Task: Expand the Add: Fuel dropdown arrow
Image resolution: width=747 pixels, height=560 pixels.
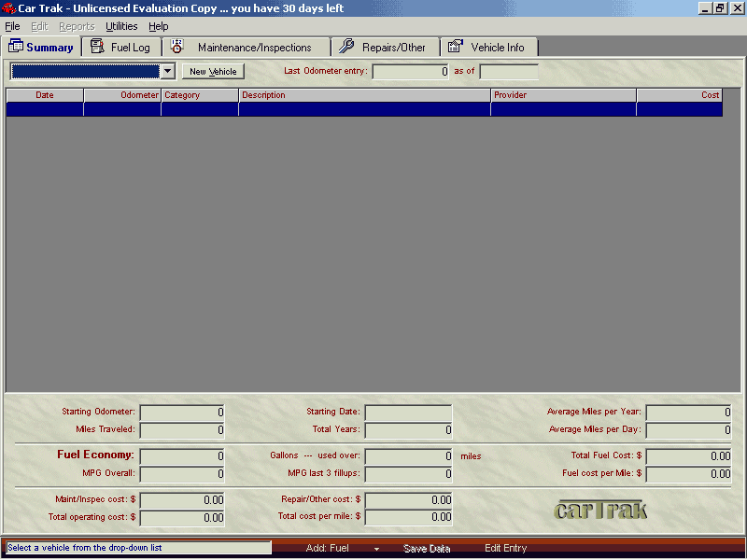Action: click(376, 549)
